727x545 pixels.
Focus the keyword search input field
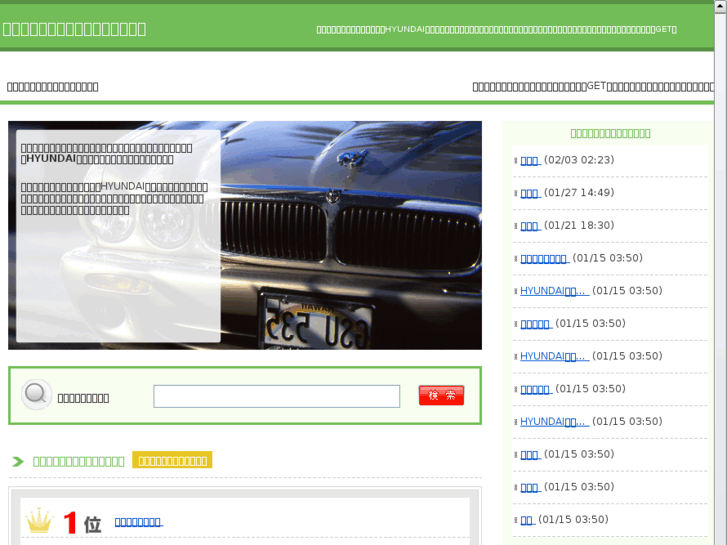tap(276, 396)
